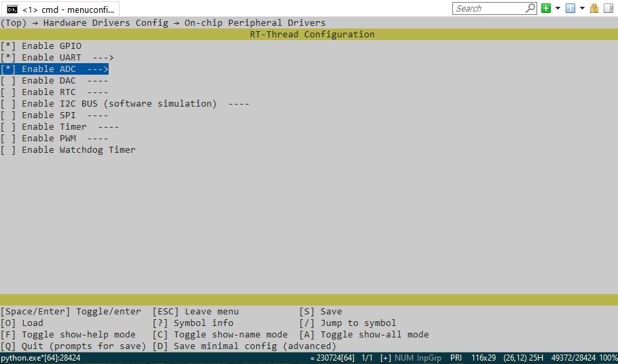
Task: Click the [+] indicator in the status bar
Action: click(386, 358)
